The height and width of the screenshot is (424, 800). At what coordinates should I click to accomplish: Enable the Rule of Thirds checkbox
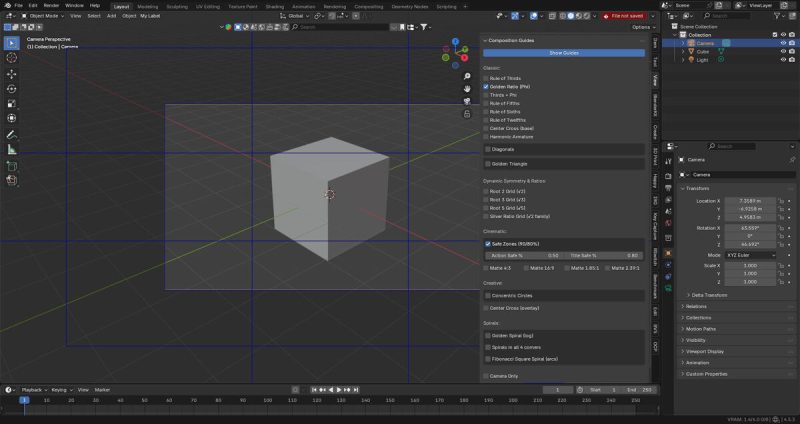pyautogui.click(x=487, y=78)
